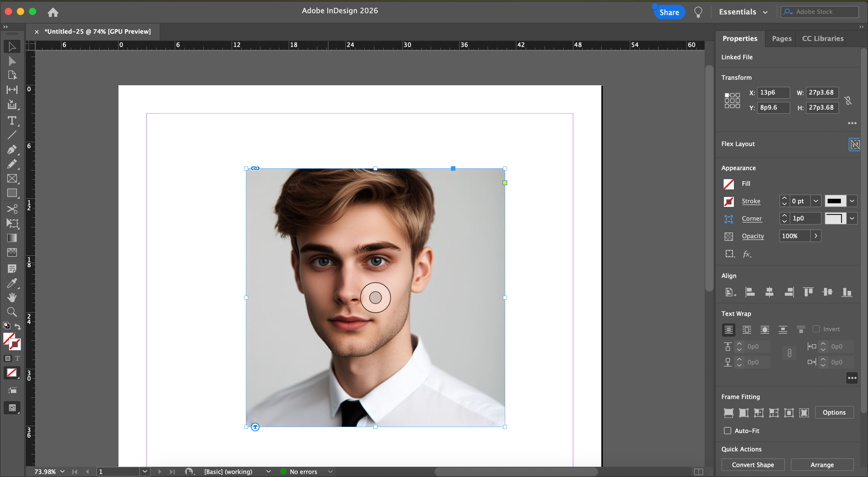Select the Eyedropper tool

tap(12, 283)
